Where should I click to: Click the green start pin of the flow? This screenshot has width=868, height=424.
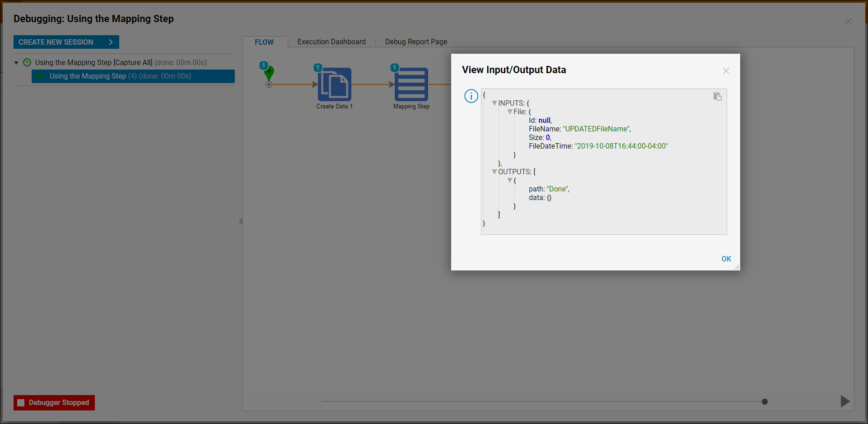click(x=270, y=75)
